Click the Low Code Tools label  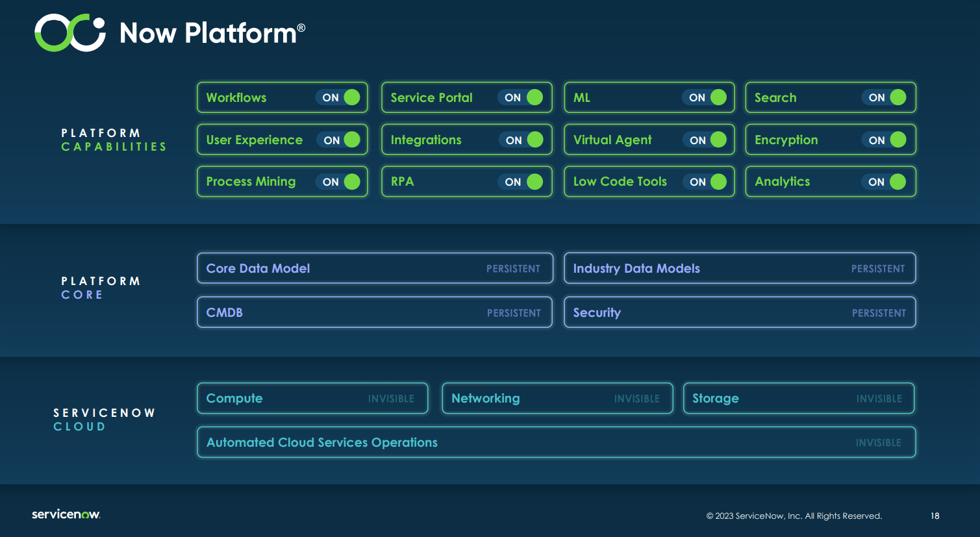point(620,182)
